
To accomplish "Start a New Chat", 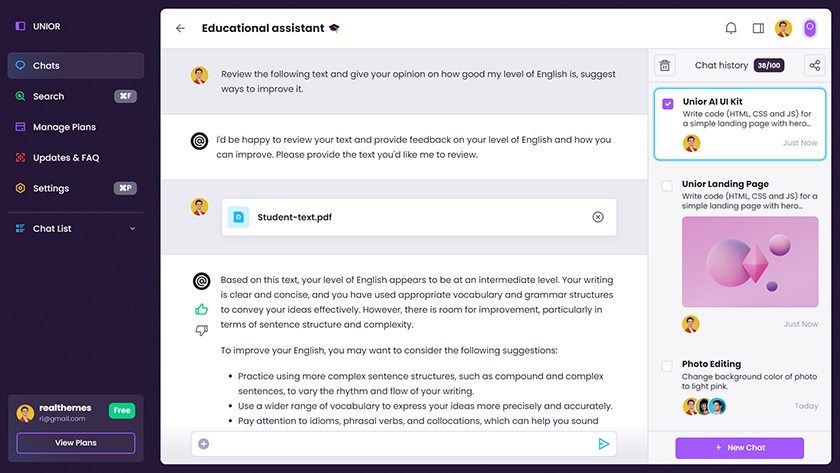I will point(739,448).
